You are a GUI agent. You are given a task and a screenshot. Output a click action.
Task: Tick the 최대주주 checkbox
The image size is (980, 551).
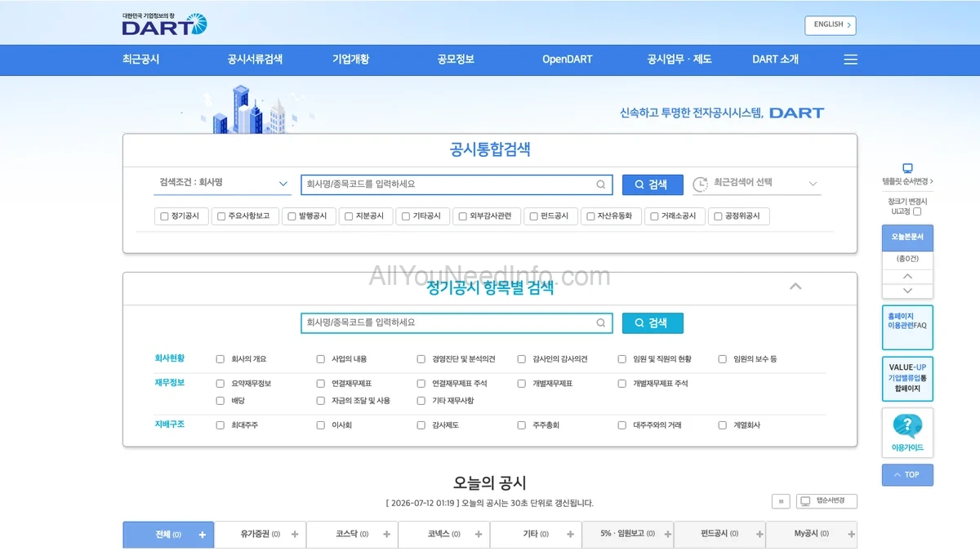(220, 425)
